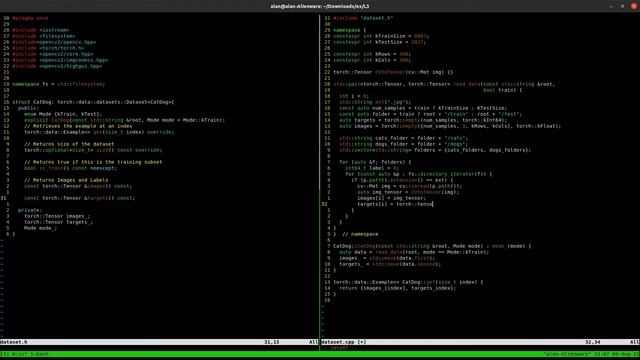Click the 'constexpr int kCols' line
The height and width of the screenshot is (360, 640).
tap(372, 60)
